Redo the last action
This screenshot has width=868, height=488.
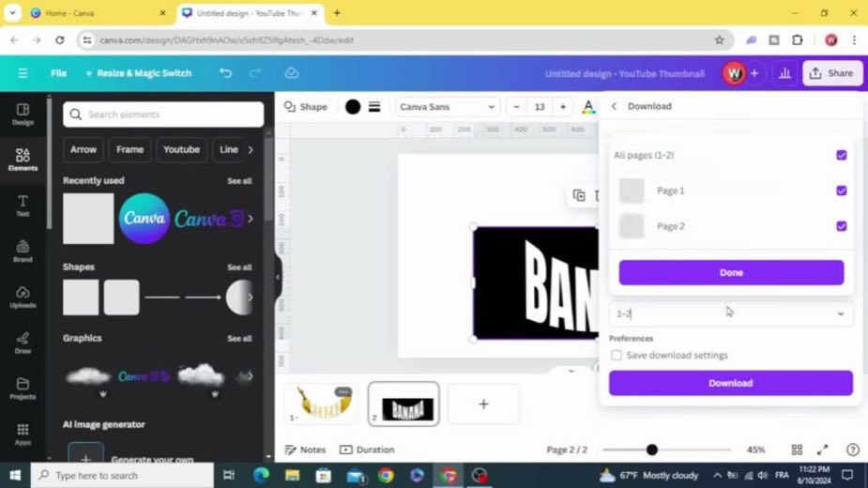click(x=255, y=73)
